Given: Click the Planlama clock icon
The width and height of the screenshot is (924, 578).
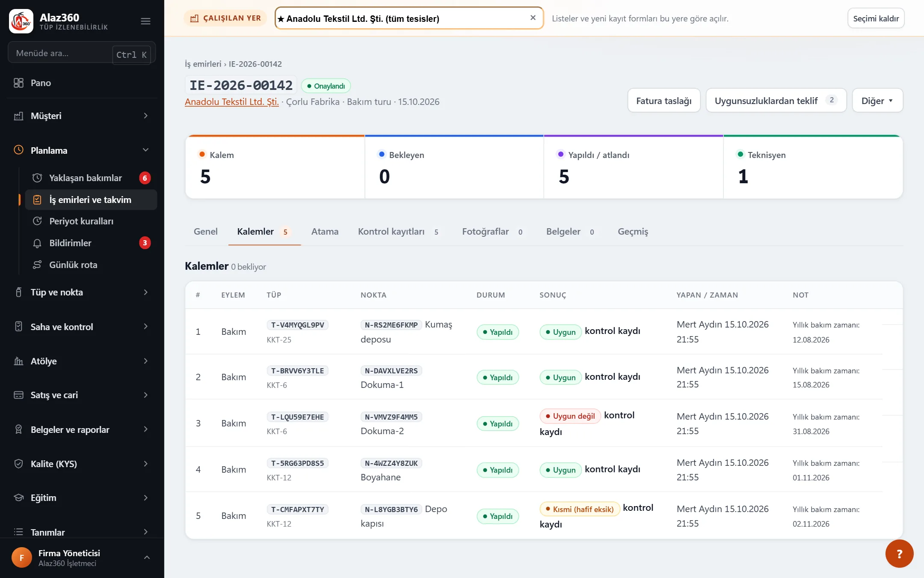Looking at the screenshot, I should [18, 150].
